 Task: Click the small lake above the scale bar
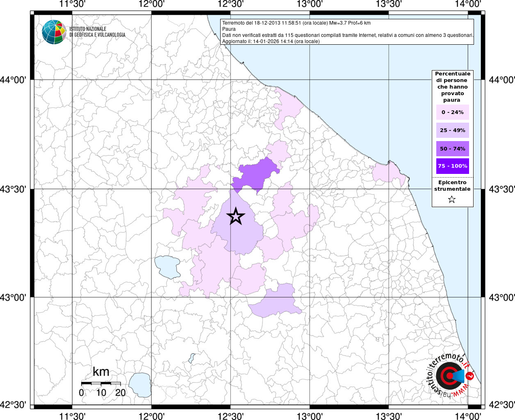click(x=191, y=358)
